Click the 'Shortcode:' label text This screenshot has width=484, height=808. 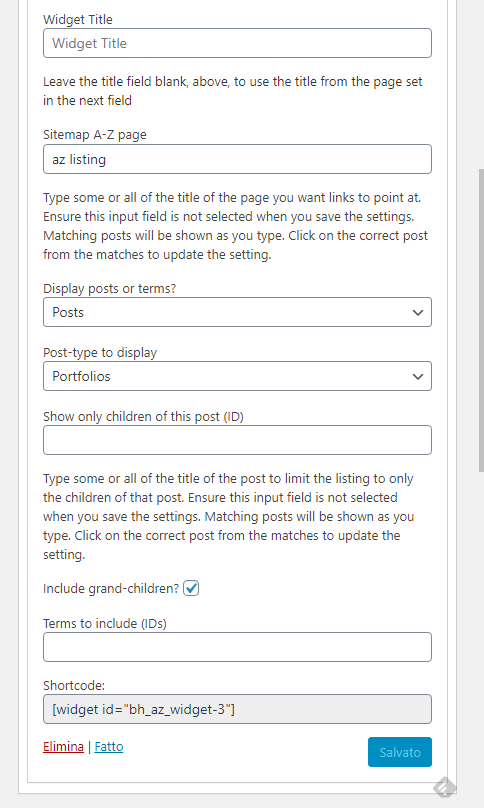pyautogui.click(x=74, y=685)
